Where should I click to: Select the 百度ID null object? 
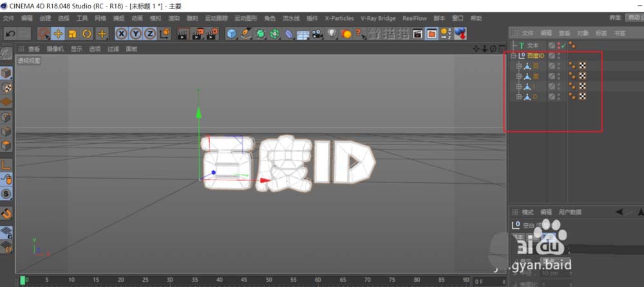tap(536, 55)
